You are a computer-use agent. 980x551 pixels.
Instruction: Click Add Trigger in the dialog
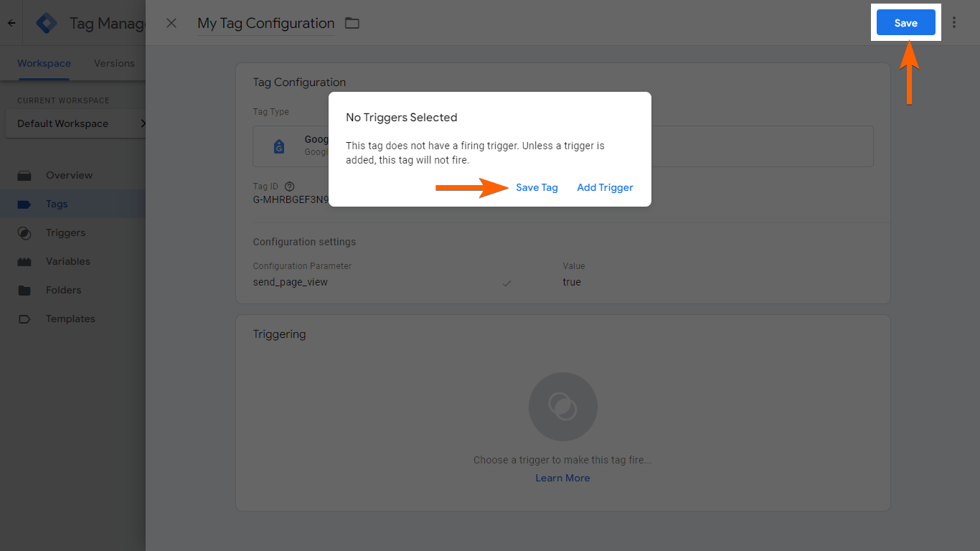(605, 187)
